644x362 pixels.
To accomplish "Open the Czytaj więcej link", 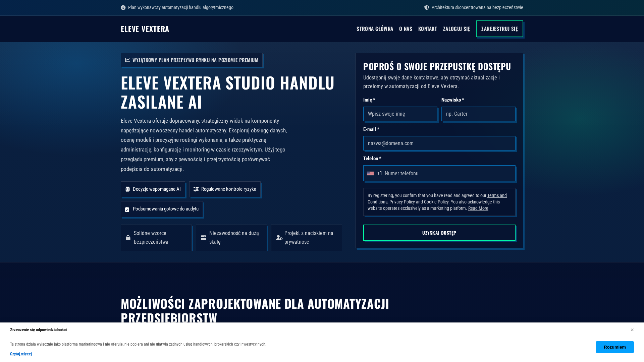I will tap(21, 354).
